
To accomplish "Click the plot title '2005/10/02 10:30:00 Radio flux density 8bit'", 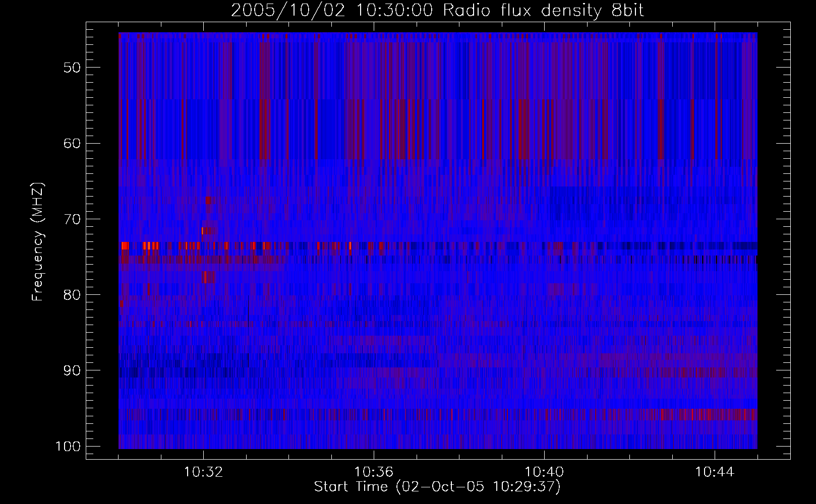I will click(x=438, y=11).
